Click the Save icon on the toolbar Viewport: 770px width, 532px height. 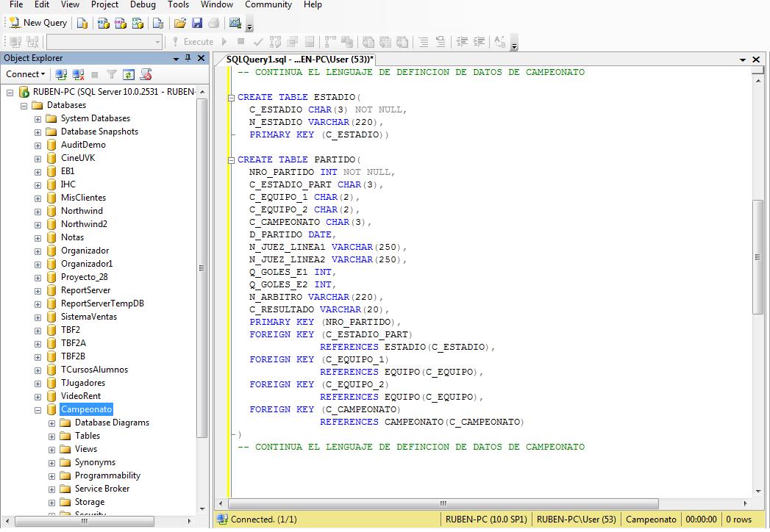tap(197, 23)
